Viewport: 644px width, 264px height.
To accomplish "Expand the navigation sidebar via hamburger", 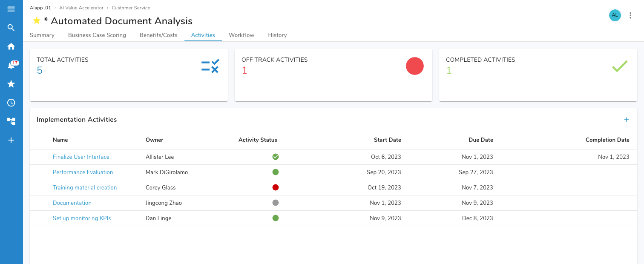I will coord(11,9).
